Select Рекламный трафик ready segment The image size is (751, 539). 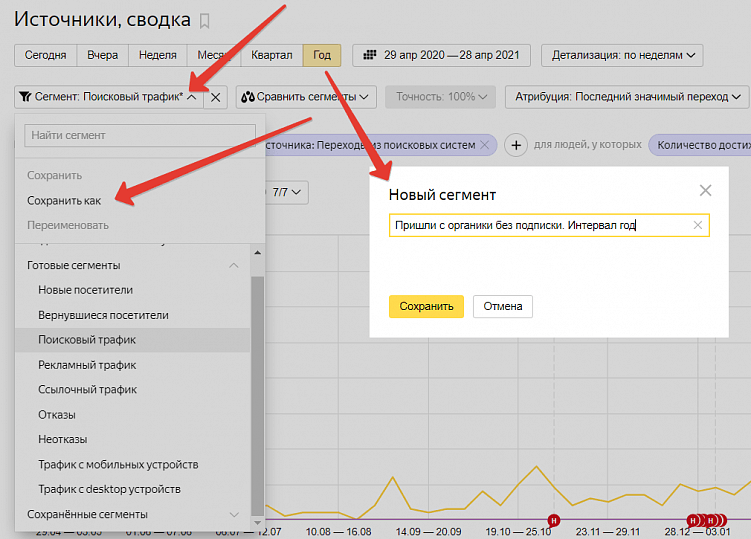click(87, 365)
